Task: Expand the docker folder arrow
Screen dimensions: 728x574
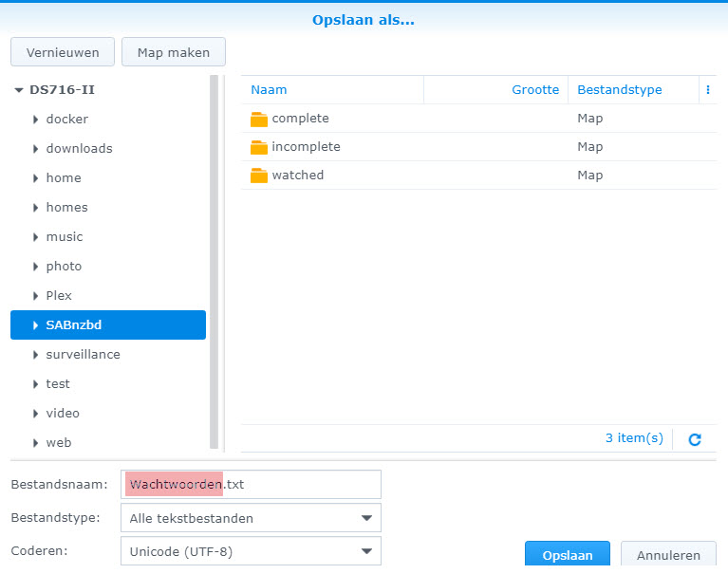Action: 35,120
